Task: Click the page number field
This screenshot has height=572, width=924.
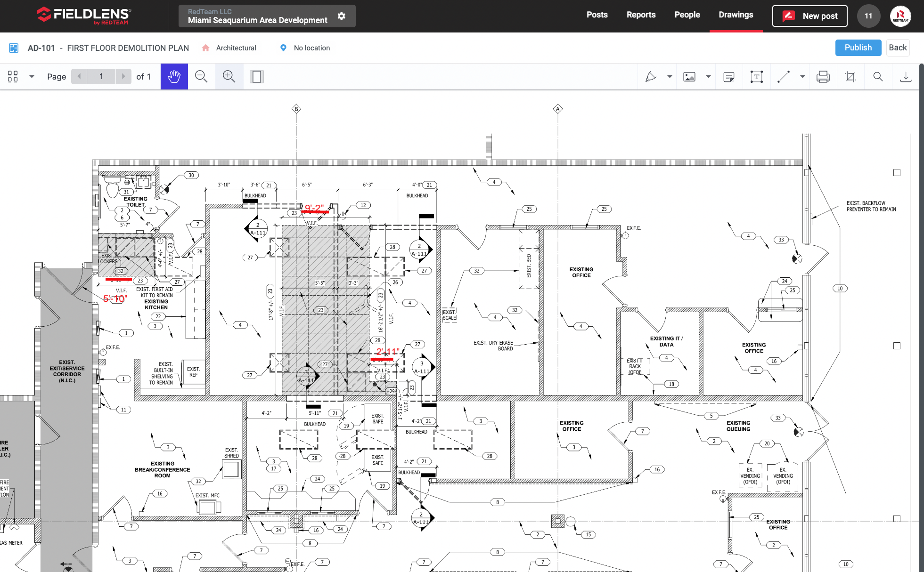Action: coord(101,76)
